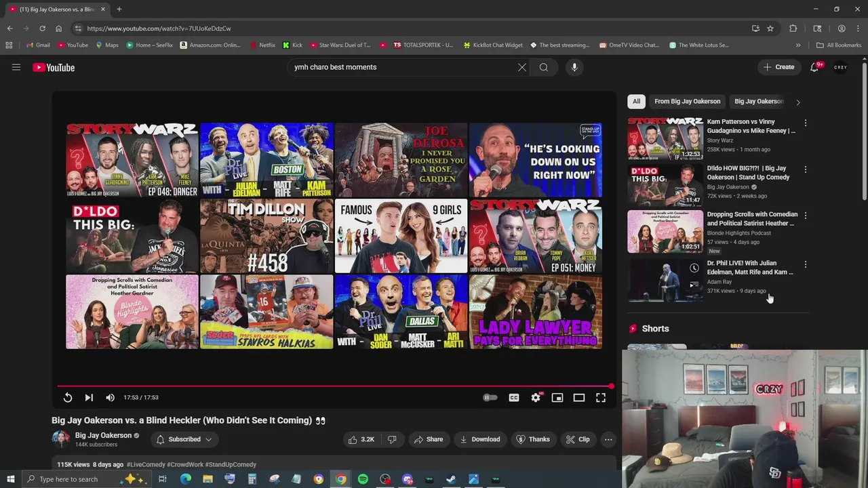Viewport: 868px width, 488px height.
Task: Run search with magnifier icon
Action: (x=544, y=67)
